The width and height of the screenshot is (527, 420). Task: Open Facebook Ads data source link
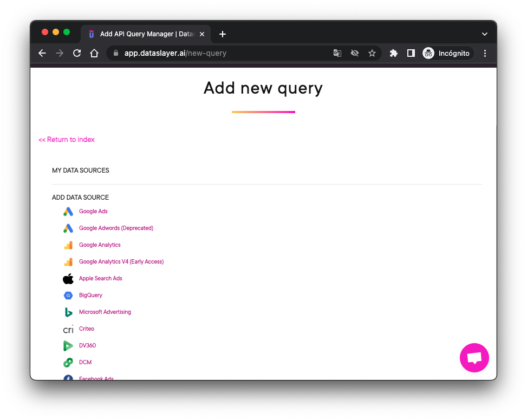[x=96, y=378]
